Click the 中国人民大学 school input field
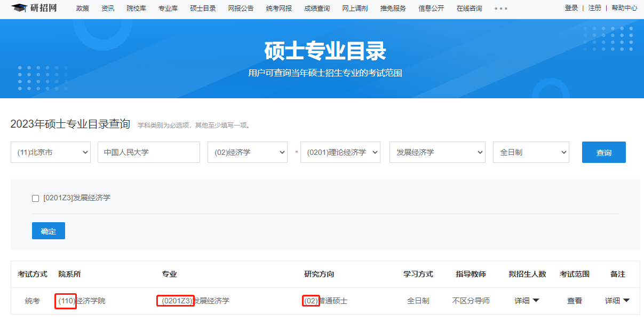Screen dimensions: 644x329 click(149, 152)
